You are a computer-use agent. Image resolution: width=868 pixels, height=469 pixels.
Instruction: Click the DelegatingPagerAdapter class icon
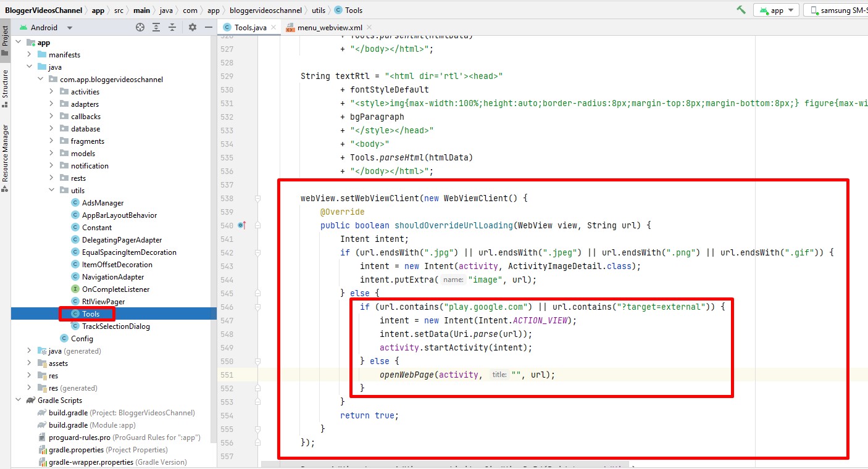75,240
